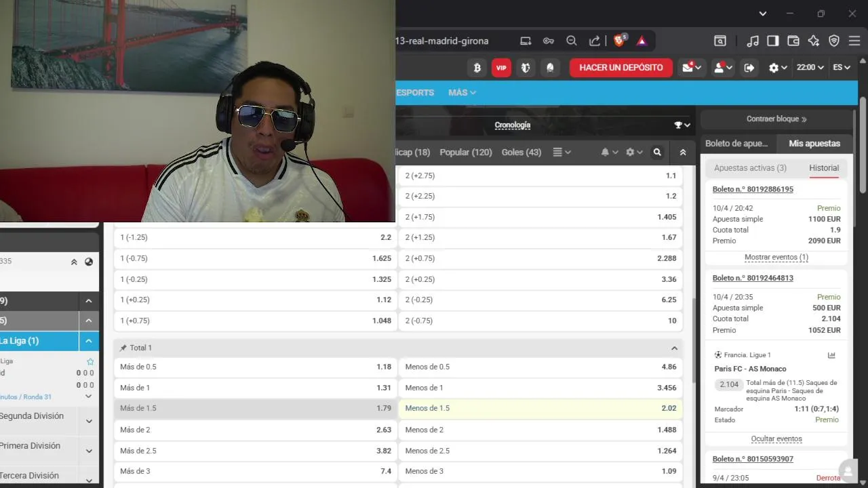Open the Boleto n.° 80150593907 link
This screenshot has height=488, width=868.
(x=753, y=459)
